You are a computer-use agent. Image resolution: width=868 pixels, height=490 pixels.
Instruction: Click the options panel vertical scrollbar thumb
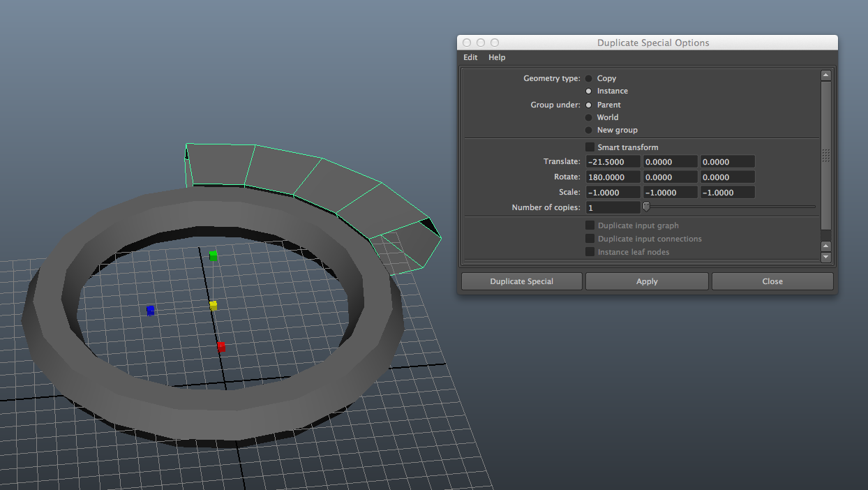[x=826, y=155]
